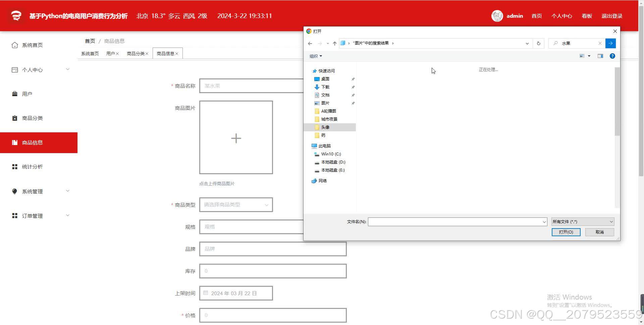Open the 文件名 combo box dropdown
Viewport: 644px width, 325px height.
pos(544,222)
